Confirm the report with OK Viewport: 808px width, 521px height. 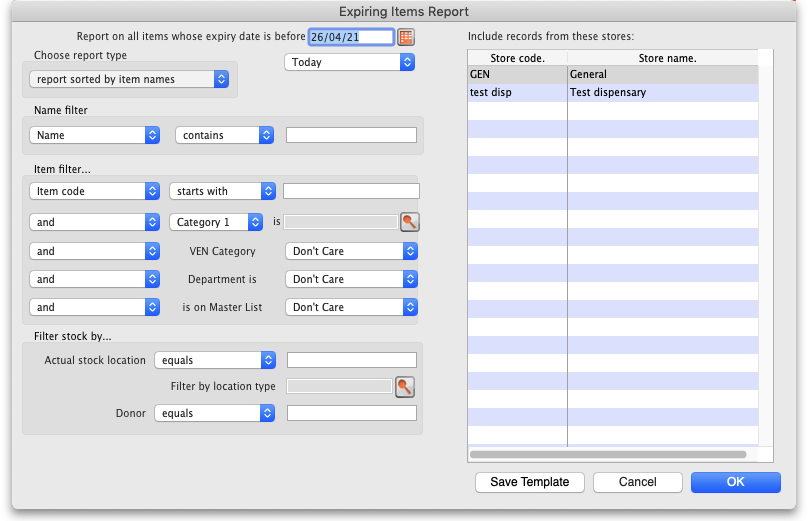click(735, 482)
